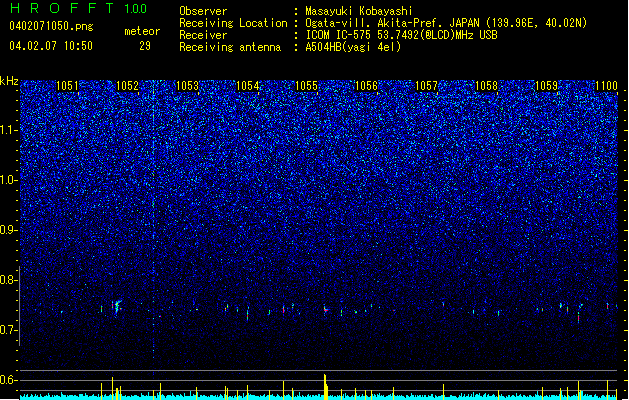Viewport: 629px width, 400px height.
Task: Click the Receiver label
Action: coord(203,35)
